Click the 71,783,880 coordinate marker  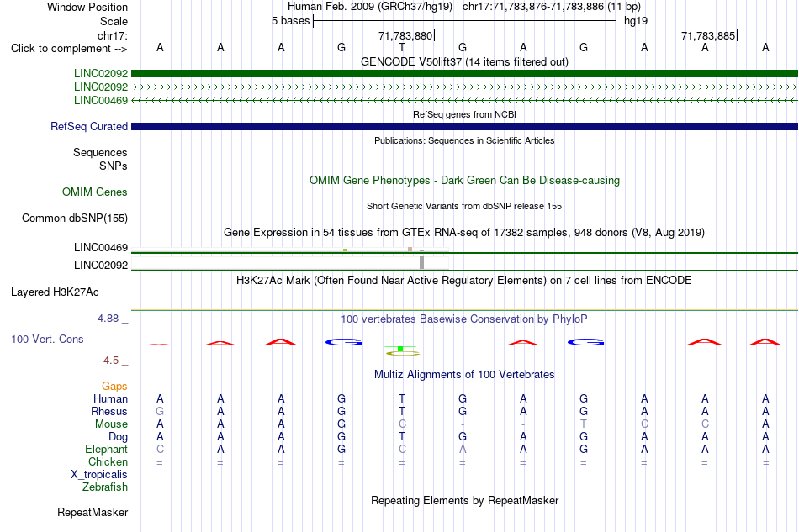tap(405, 35)
